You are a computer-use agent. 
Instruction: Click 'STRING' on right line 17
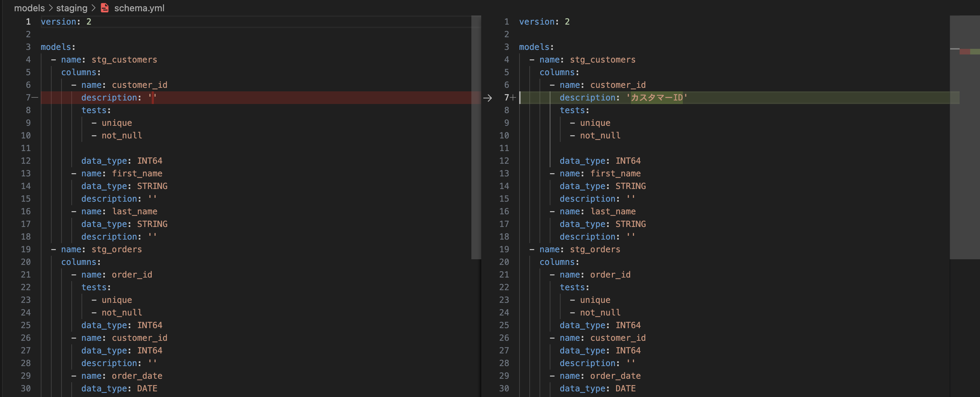click(x=631, y=224)
